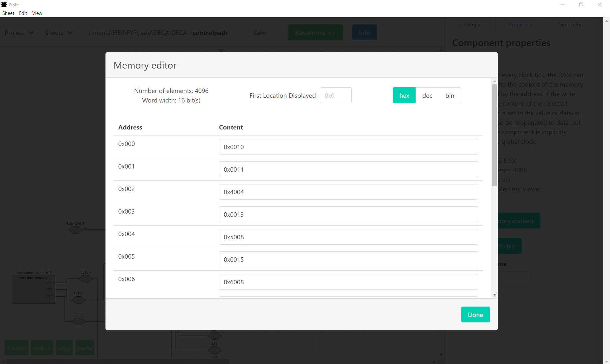Switch to the Simulation tab

[571, 25]
